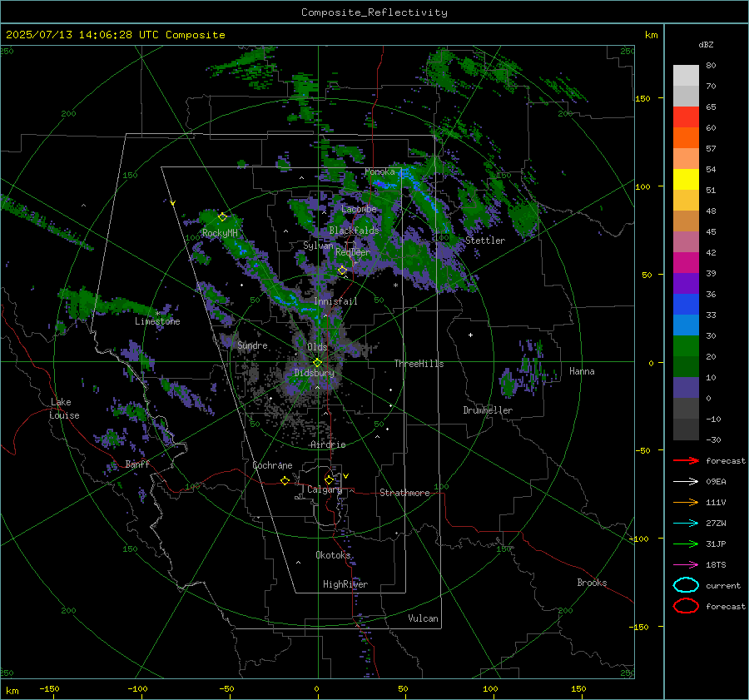This screenshot has width=749, height=700.
Task: Click the 'Airdrie' city label
Action: 328,444
